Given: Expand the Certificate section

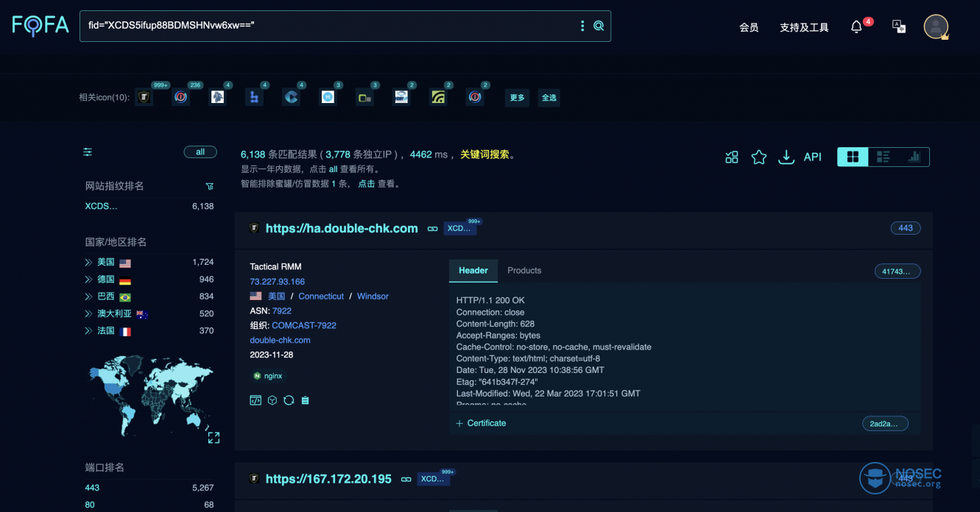Looking at the screenshot, I should [x=481, y=423].
